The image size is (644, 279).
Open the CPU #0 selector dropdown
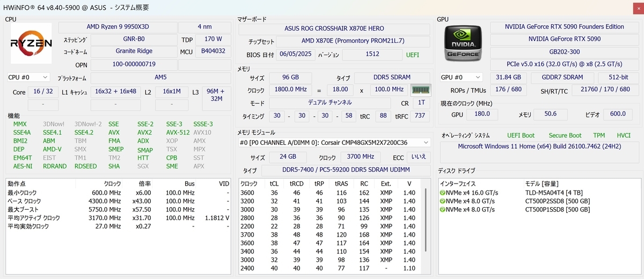(x=28, y=77)
